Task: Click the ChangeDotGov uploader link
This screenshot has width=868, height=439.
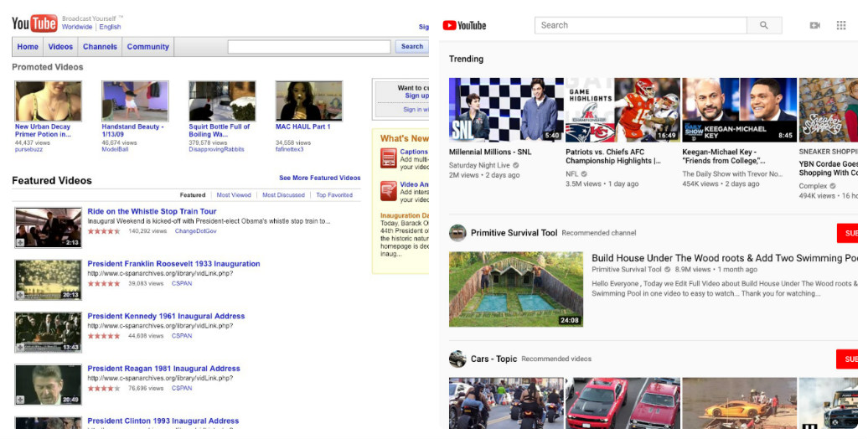Action: 195,231
